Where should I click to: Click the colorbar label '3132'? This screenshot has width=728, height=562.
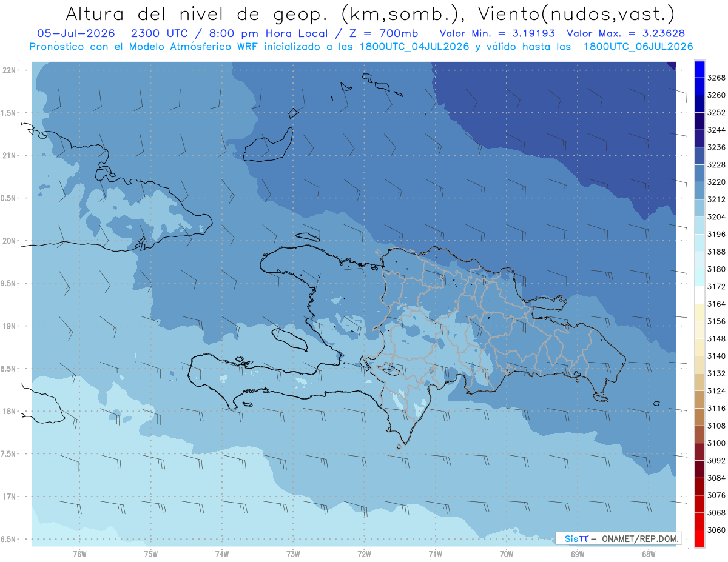[x=716, y=373]
